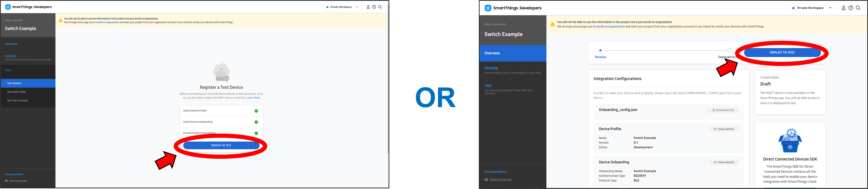Click Register a Test Device cloud icon

pyautogui.click(x=221, y=72)
